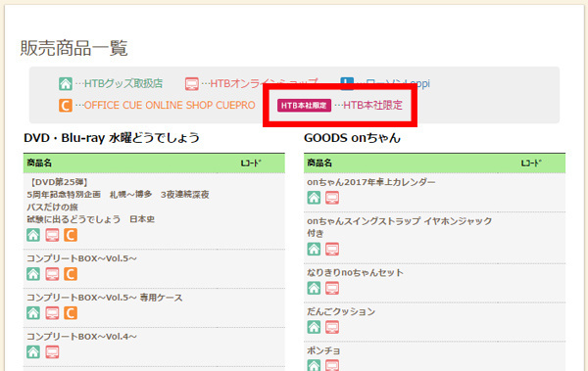Select the なりきりnoちゃんセット product name
Screen dimensions: 588x371
[355, 272]
